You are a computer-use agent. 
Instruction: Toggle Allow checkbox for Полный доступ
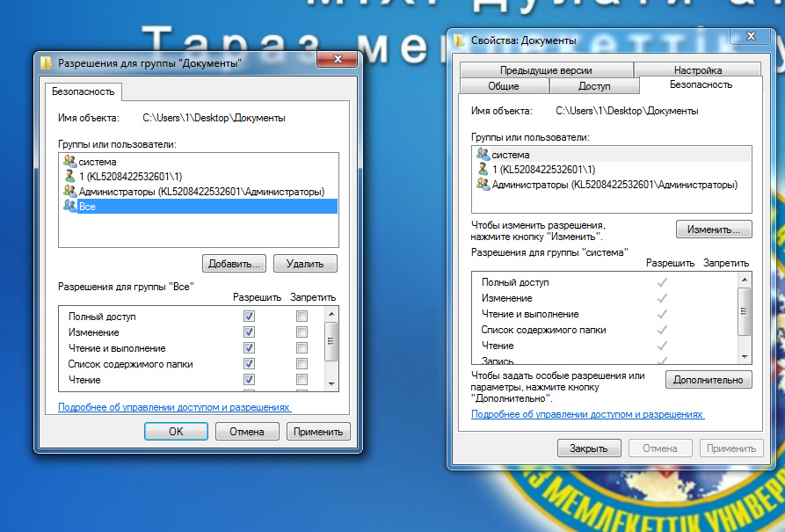click(249, 316)
